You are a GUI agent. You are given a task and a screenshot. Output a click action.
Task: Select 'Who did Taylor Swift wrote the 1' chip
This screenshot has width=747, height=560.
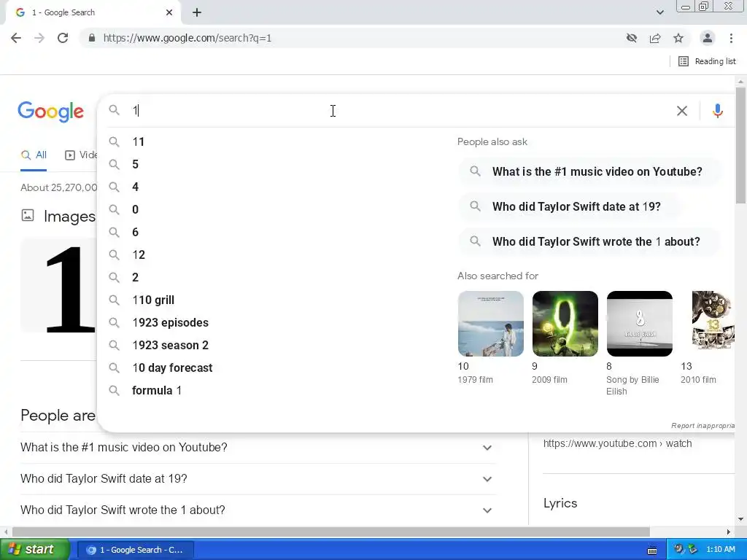pos(589,242)
